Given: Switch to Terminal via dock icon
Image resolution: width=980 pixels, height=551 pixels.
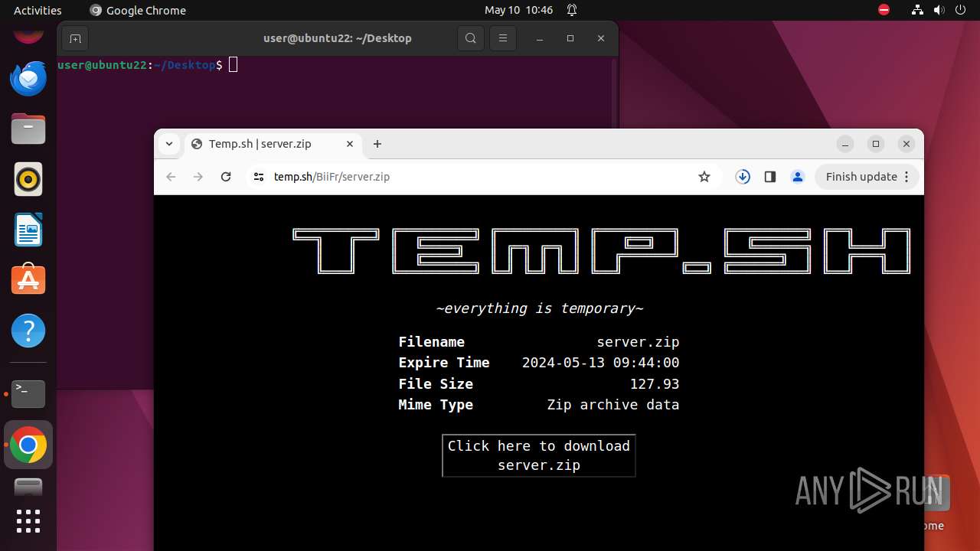Looking at the screenshot, I should [x=28, y=394].
